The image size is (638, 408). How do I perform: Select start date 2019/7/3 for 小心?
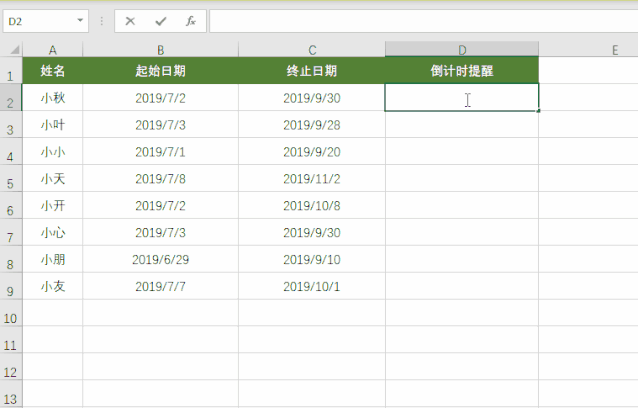click(x=161, y=232)
